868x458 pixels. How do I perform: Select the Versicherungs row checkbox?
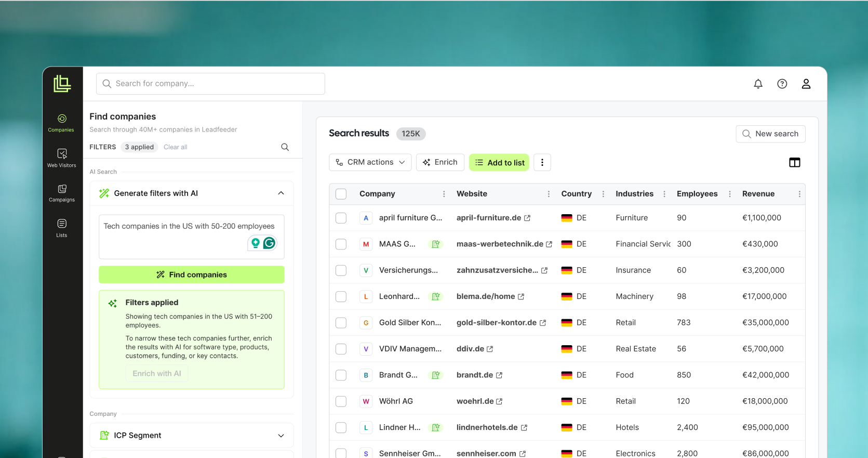[x=341, y=270]
